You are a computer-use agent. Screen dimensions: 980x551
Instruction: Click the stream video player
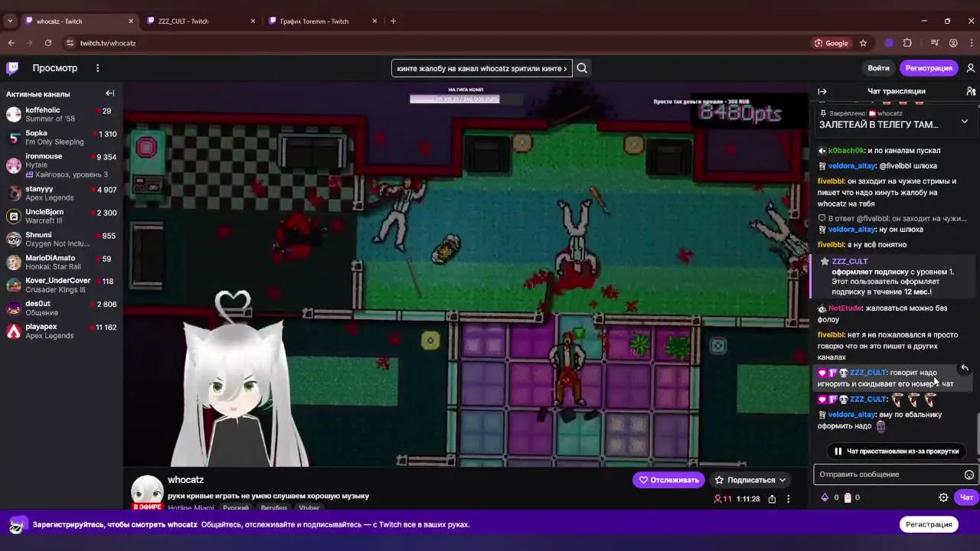coord(465,275)
